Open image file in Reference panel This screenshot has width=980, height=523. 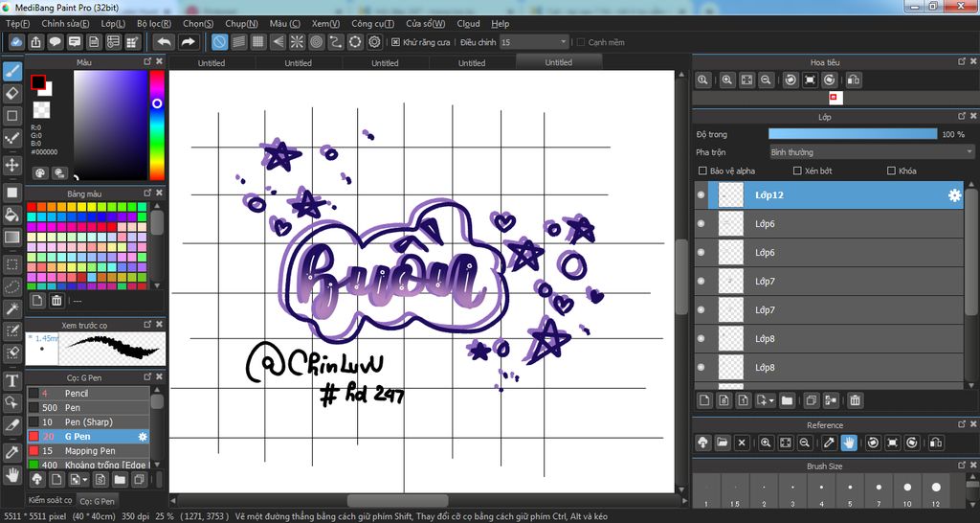coord(723,443)
